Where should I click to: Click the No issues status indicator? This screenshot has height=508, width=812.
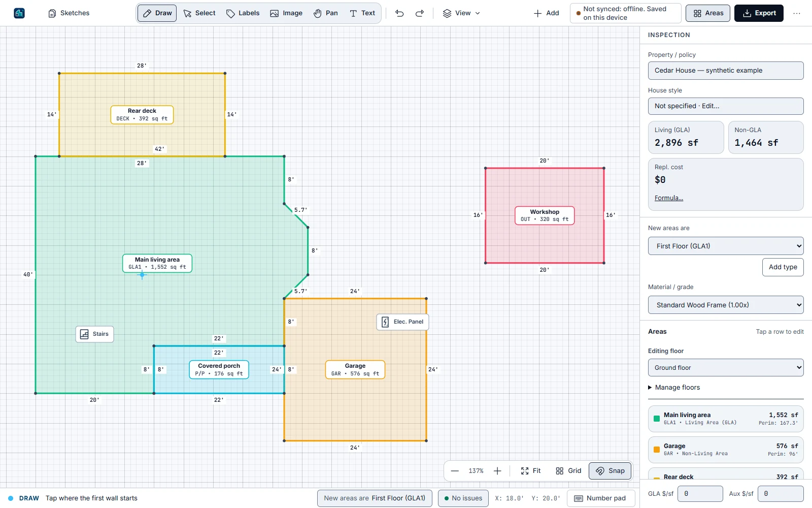tap(463, 498)
